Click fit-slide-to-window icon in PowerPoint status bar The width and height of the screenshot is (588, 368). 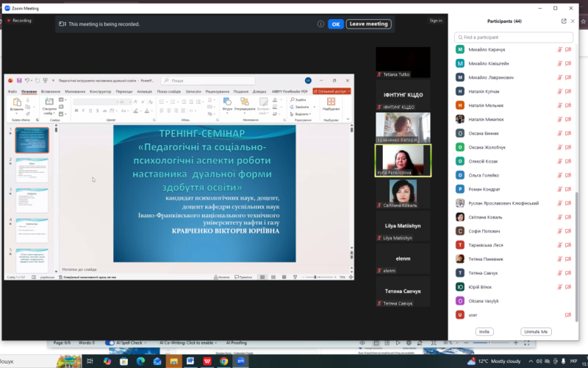[x=351, y=277]
